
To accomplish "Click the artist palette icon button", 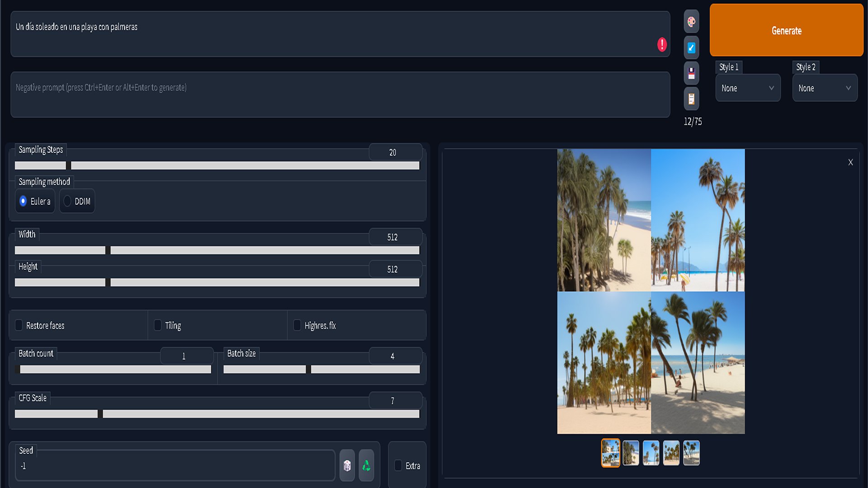I will coord(691,22).
